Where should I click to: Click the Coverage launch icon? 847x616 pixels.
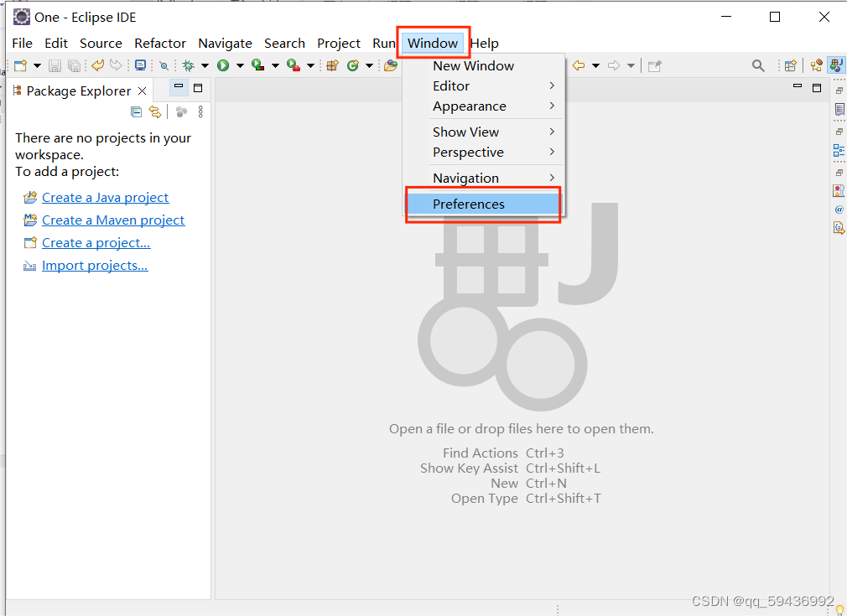point(258,66)
